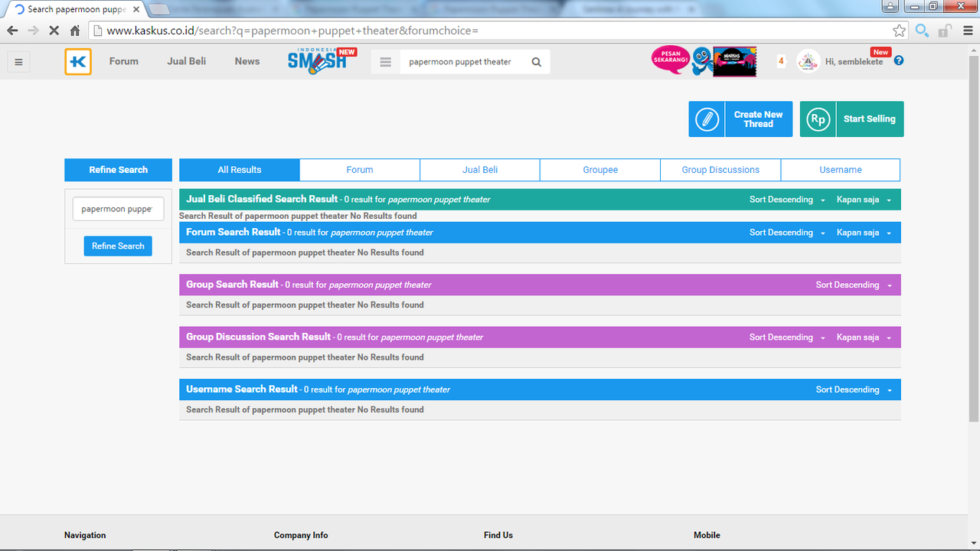
Task: Click the Kaskus logo
Action: [x=78, y=61]
